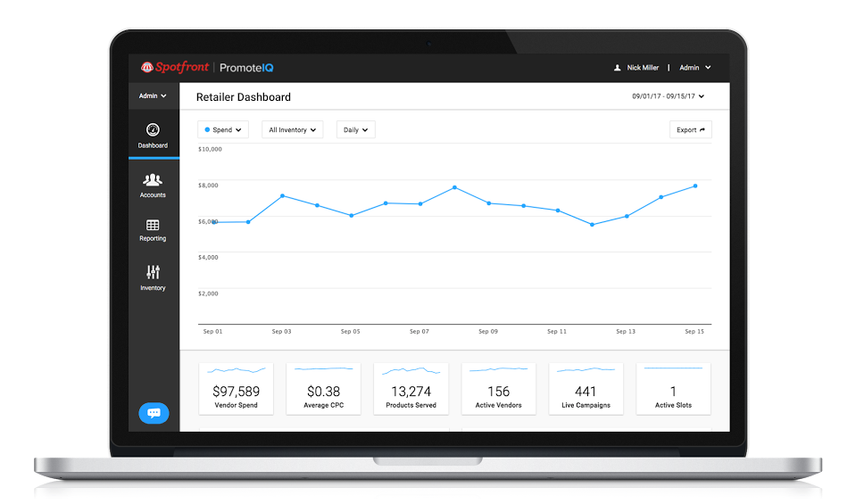Viewport: 864px width, 504px height.
Task: Open the Admin menu in the top bar
Action: pos(694,68)
